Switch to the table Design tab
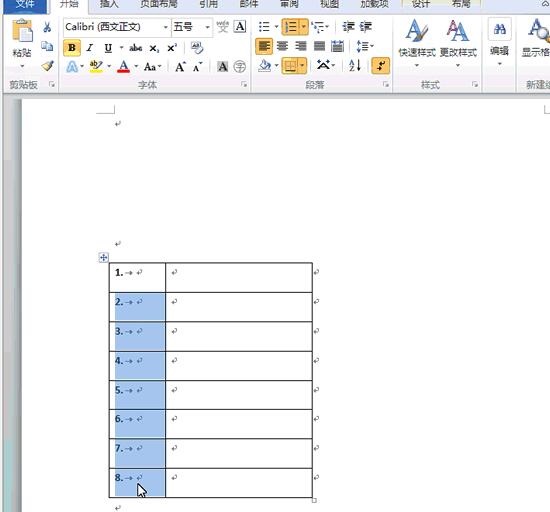 pyautogui.click(x=421, y=4)
